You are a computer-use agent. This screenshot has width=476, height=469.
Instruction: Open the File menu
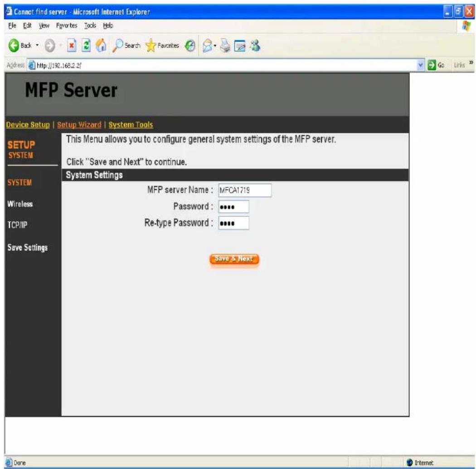12,25
